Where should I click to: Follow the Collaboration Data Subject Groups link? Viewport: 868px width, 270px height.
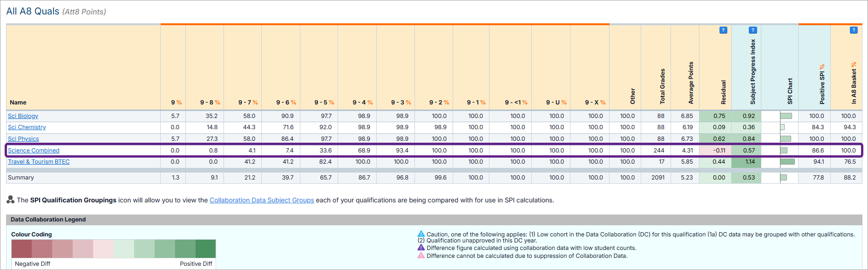[261, 200]
